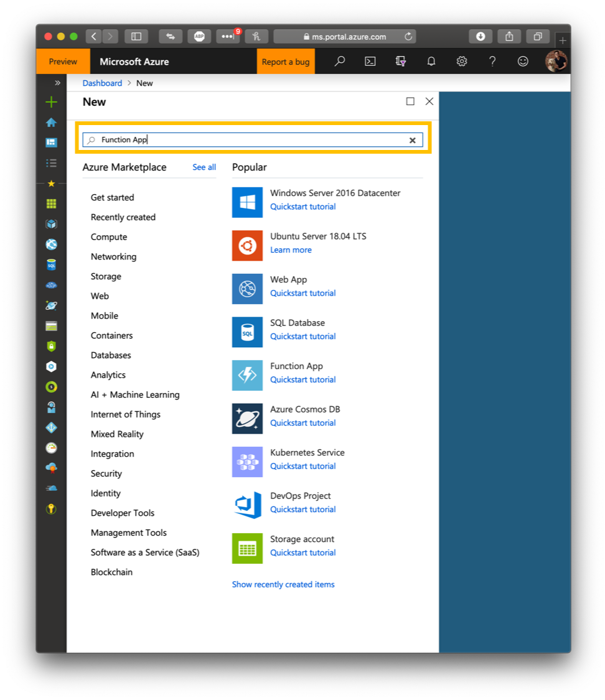Open the All services list icon

tap(51, 163)
